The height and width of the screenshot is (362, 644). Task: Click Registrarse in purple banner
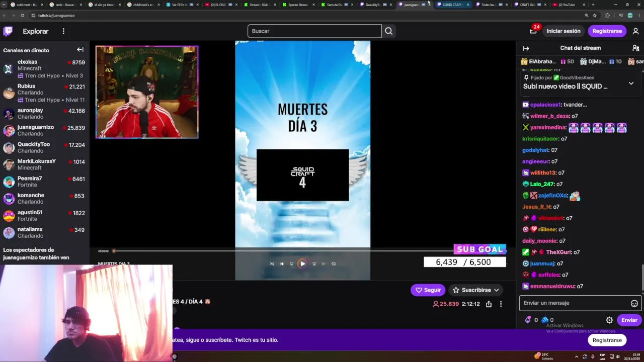click(x=607, y=340)
